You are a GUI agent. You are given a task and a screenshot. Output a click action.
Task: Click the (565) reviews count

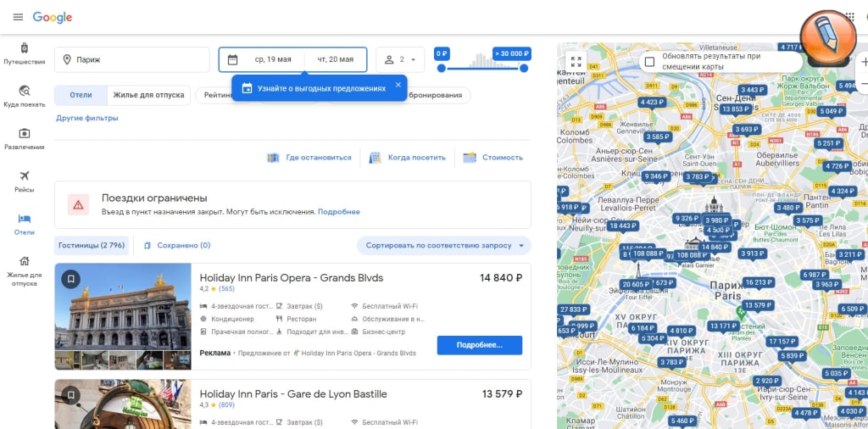pos(227,289)
